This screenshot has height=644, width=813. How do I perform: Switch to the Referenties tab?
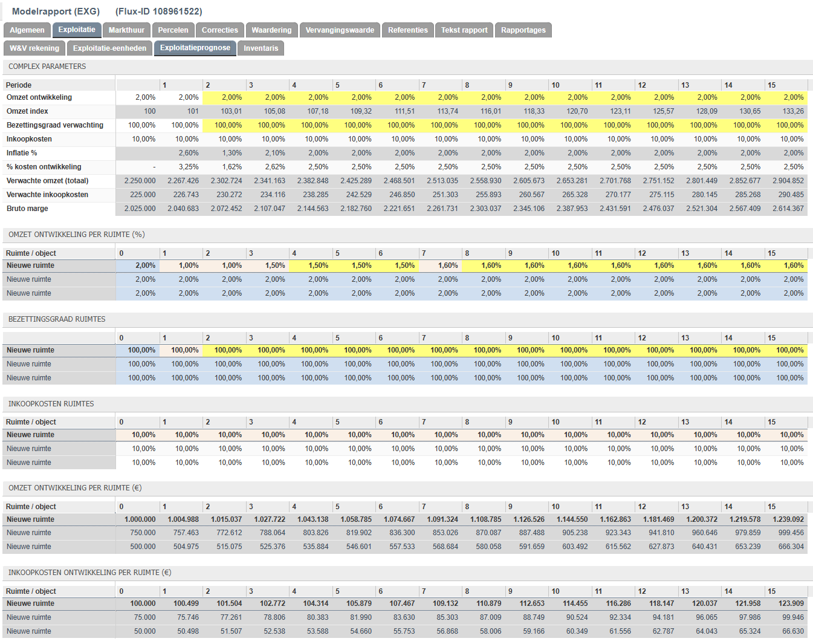tap(407, 30)
